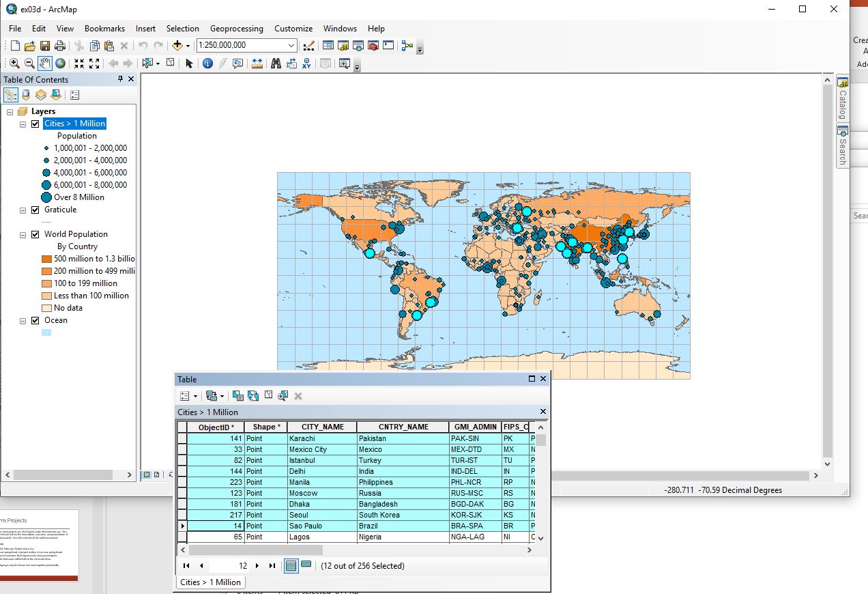This screenshot has width=868, height=594.
Task: Open the Customize menu
Action: pos(293,29)
